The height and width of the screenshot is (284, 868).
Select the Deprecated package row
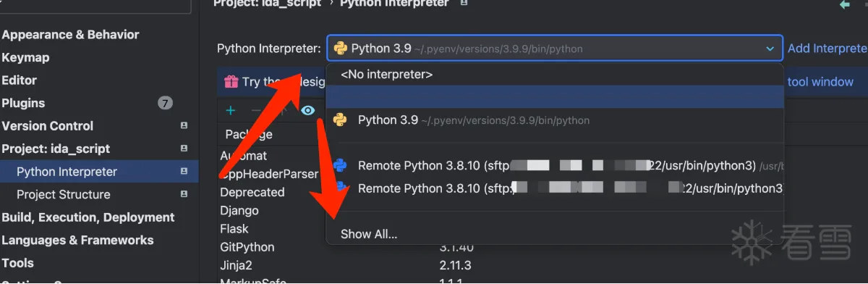point(252,192)
